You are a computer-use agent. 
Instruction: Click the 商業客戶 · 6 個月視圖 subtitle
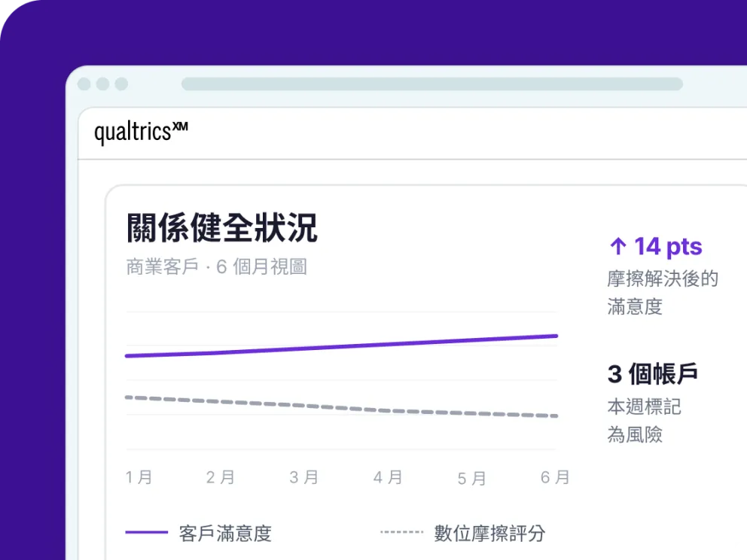click(216, 266)
